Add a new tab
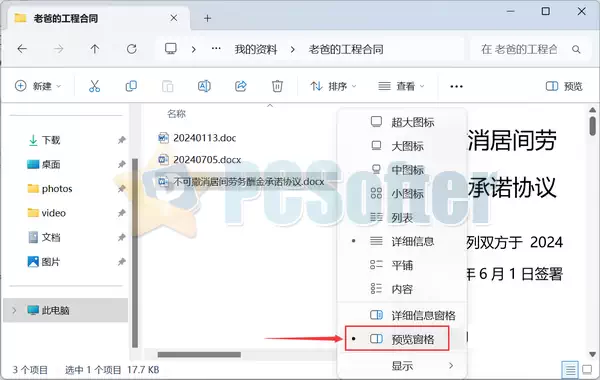600x380 pixels. coord(207,18)
